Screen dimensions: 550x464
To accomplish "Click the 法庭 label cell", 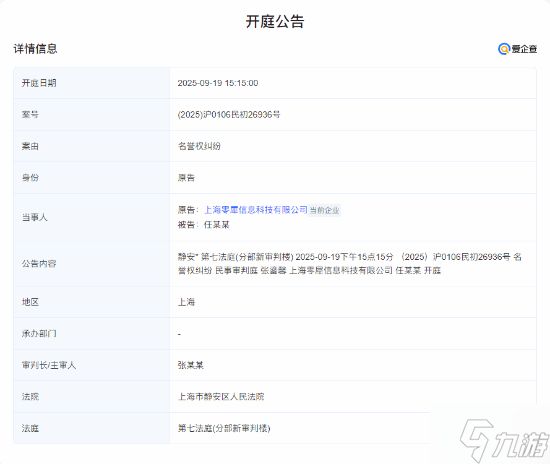I will (92, 428).
